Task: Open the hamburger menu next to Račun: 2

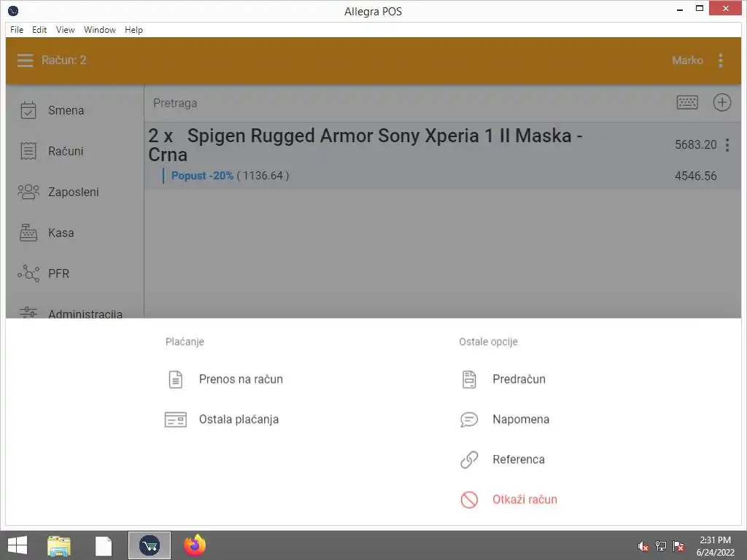Action: pyautogui.click(x=26, y=61)
